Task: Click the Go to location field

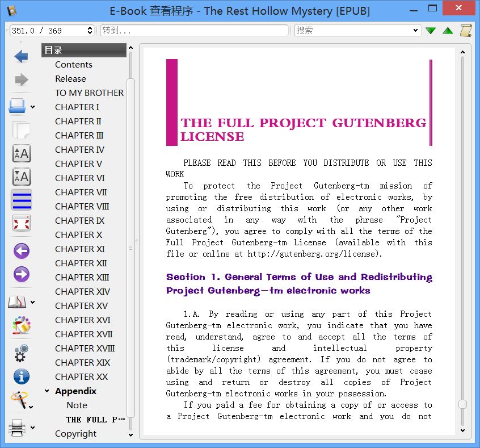Action: tap(195, 30)
